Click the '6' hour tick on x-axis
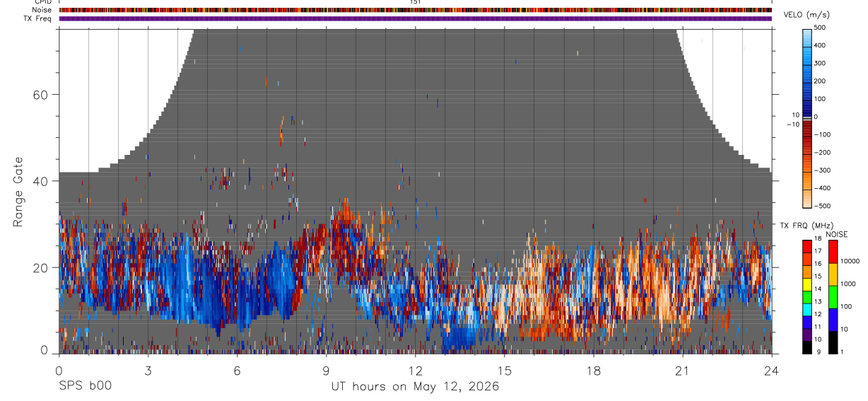 pos(237,370)
